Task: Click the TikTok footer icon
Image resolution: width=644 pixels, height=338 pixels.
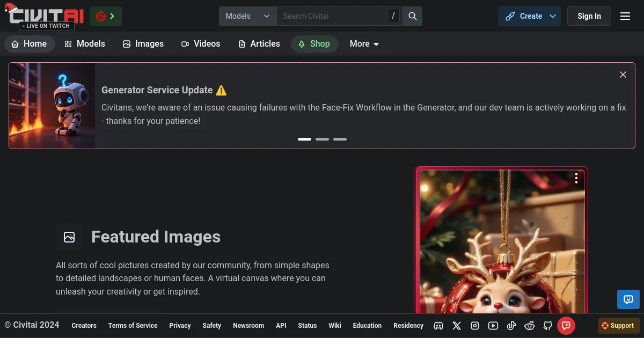Action: [x=511, y=326]
